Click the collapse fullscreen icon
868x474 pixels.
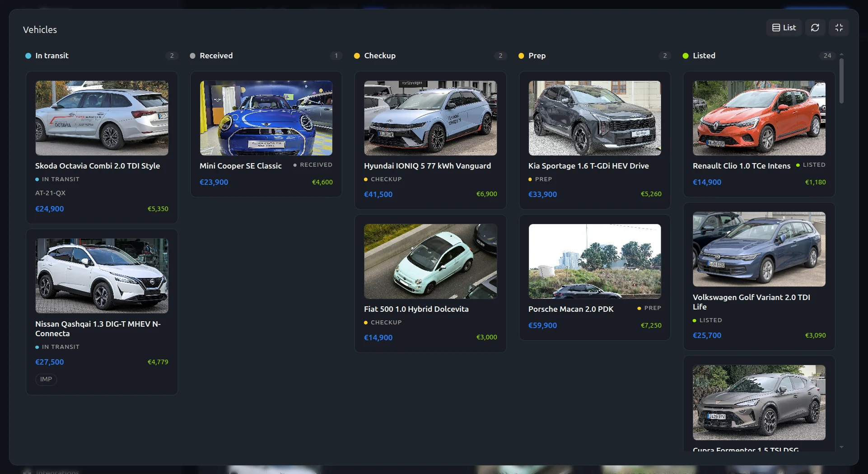pos(839,28)
